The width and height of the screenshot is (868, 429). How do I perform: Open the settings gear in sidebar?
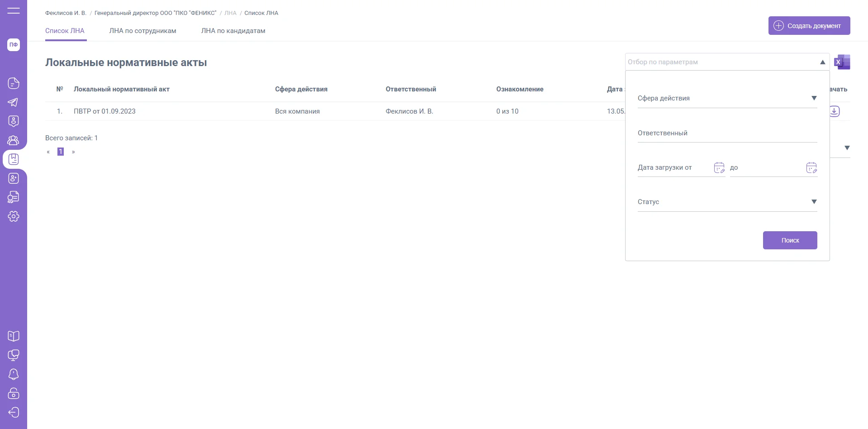point(14,216)
